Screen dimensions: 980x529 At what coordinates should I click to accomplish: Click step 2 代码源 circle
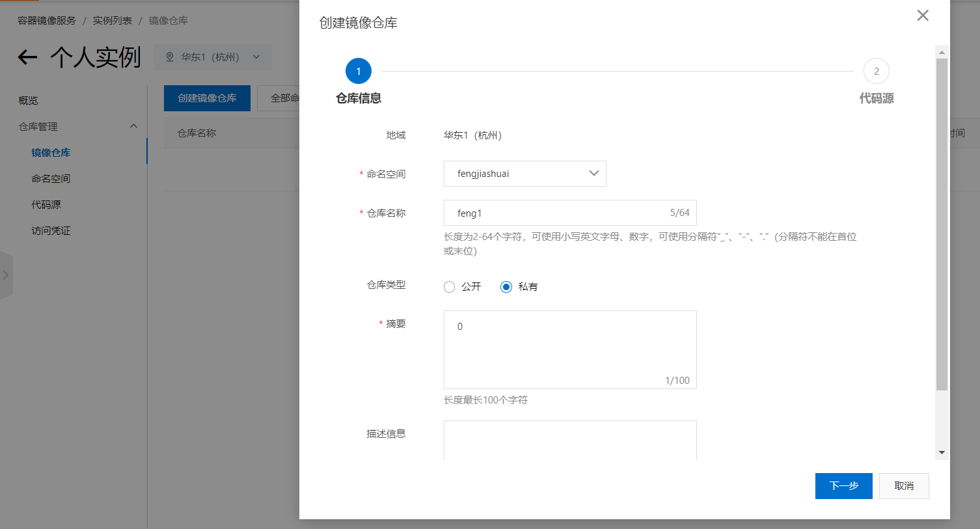pos(877,71)
